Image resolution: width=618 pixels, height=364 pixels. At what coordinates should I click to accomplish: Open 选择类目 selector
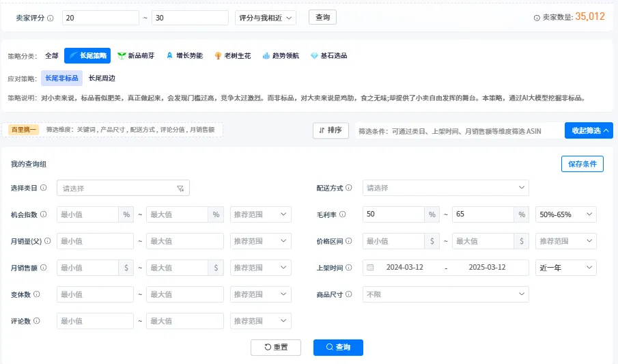click(123, 188)
